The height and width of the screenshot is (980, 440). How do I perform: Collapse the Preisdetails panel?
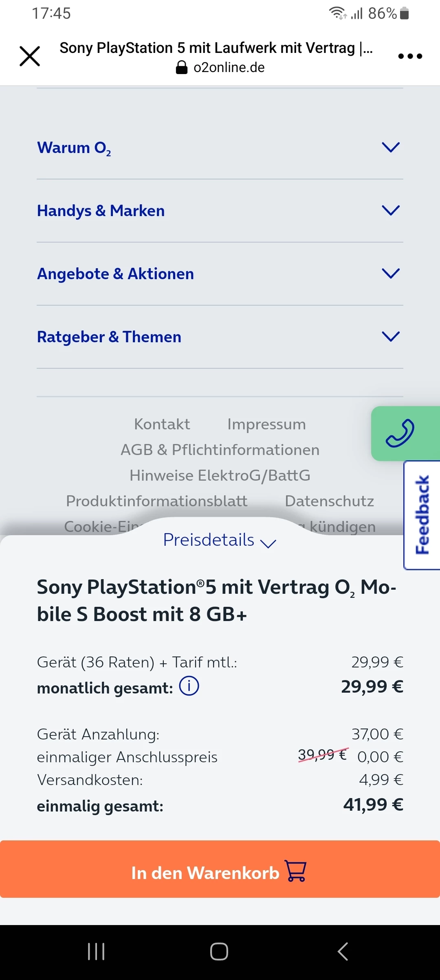(220, 540)
